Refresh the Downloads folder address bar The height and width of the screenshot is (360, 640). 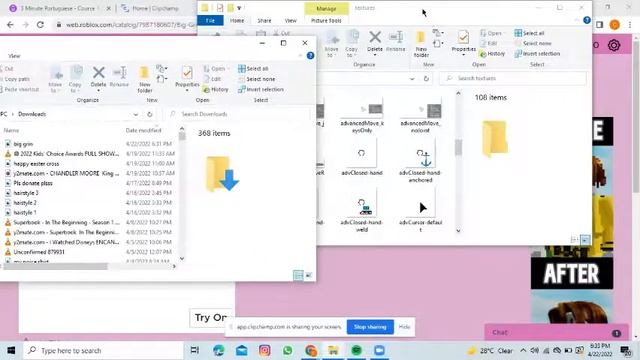tap(150, 114)
